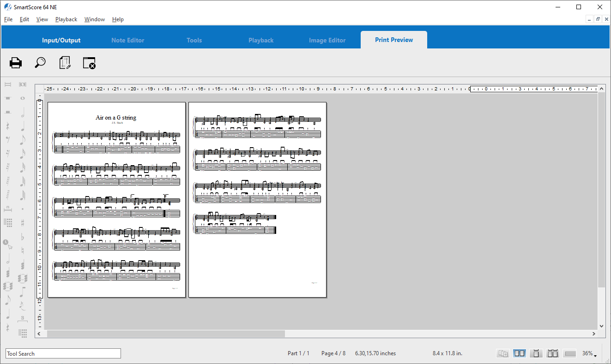Toggle the two-page side-by-side view button
The image size is (611, 364).
click(520, 353)
